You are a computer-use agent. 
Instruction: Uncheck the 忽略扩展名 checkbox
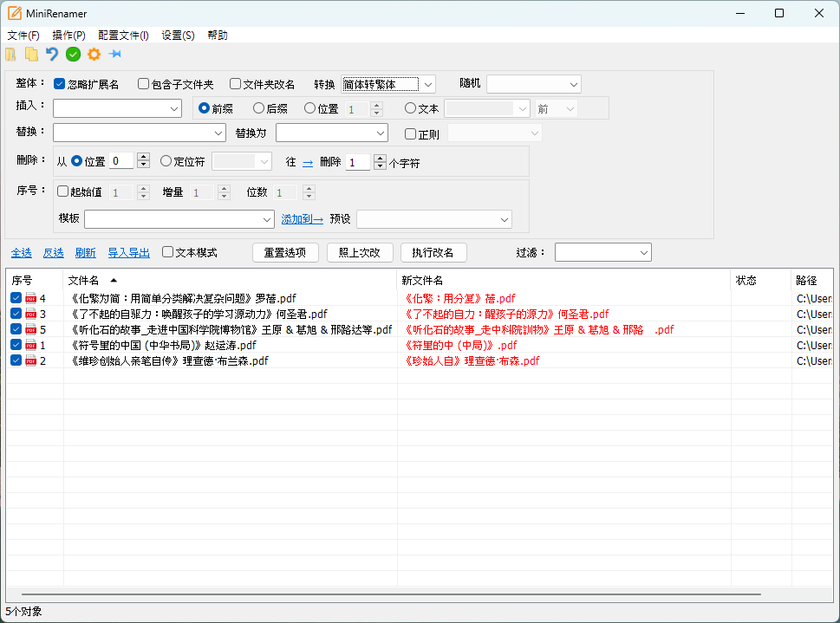click(x=60, y=84)
